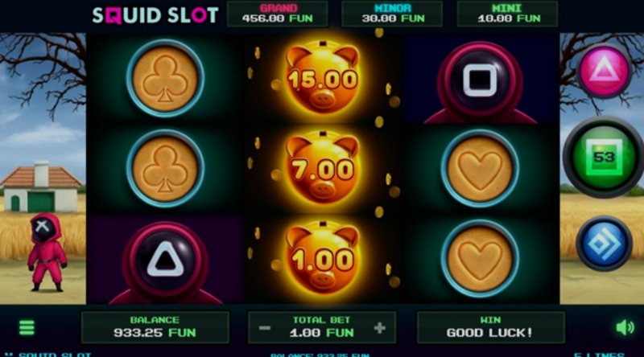Viewport: 644px width, 357px height.
Task: Select the Minor jackpot 30.00 panel
Action: (392, 14)
